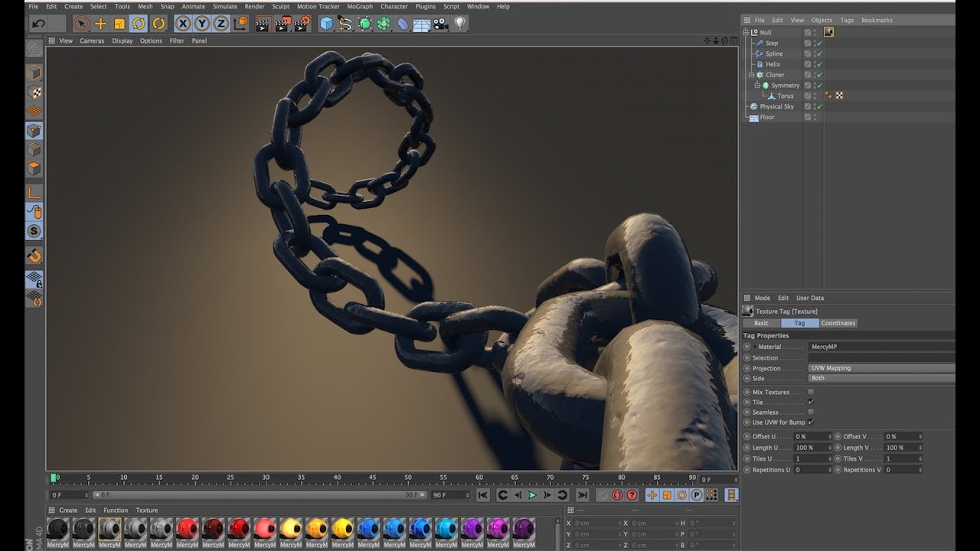The width and height of the screenshot is (980, 551).
Task: Click the Undo arrow icon
Action: pos(38,24)
